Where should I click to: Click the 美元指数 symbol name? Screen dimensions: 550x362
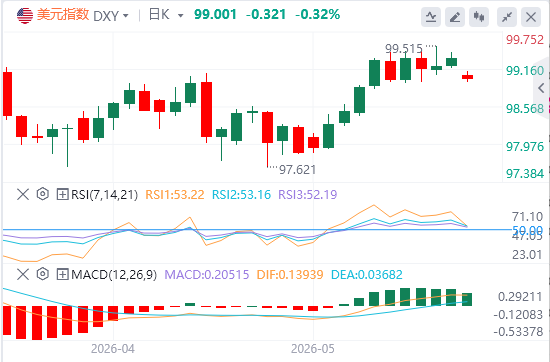pos(62,15)
